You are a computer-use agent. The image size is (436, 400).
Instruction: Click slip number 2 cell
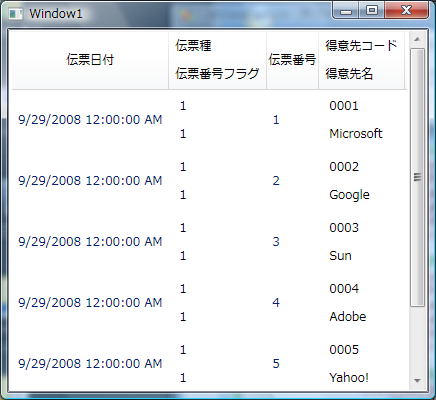click(276, 181)
